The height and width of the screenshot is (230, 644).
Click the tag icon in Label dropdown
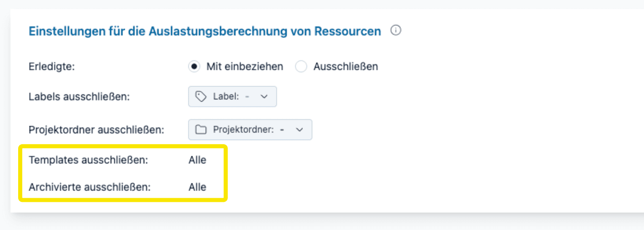(201, 97)
